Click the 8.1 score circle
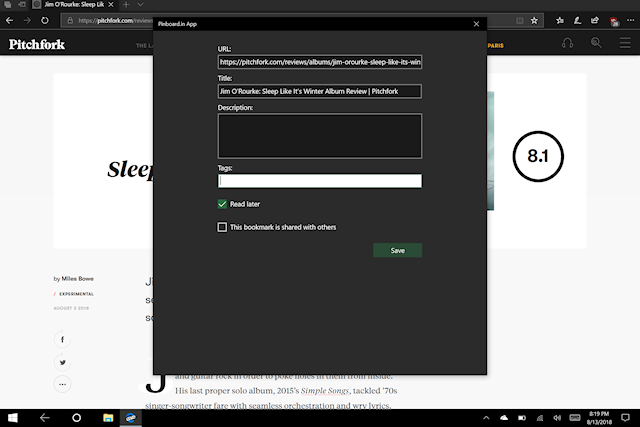The height and width of the screenshot is (427, 640). [538, 156]
